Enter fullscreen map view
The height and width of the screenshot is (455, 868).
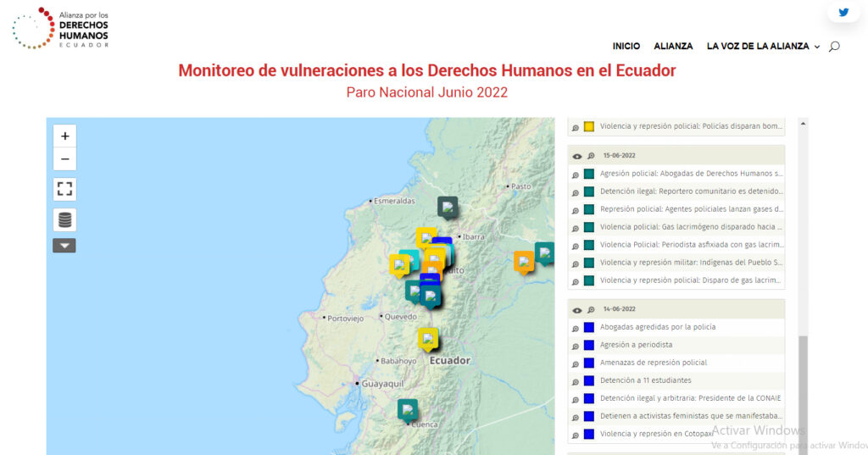point(64,189)
